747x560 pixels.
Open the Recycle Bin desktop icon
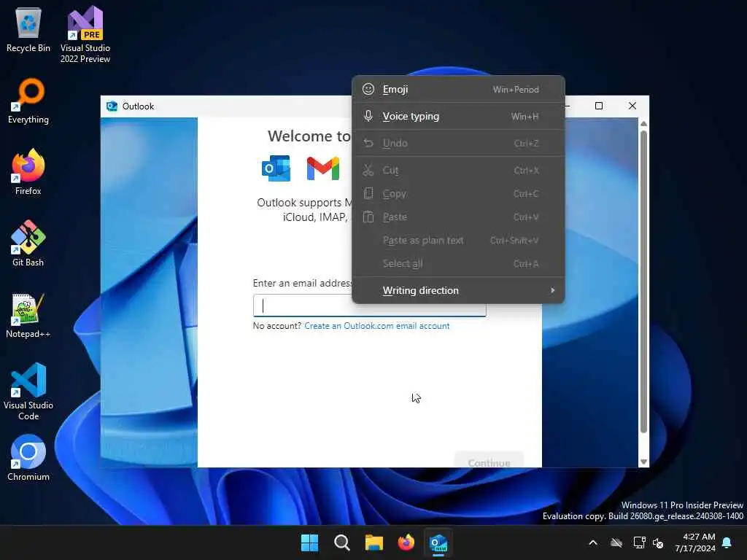pyautogui.click(x=28, y=31)
